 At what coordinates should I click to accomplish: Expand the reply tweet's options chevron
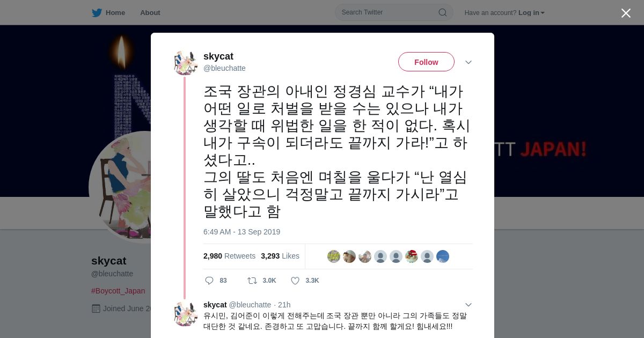[469, 305]
